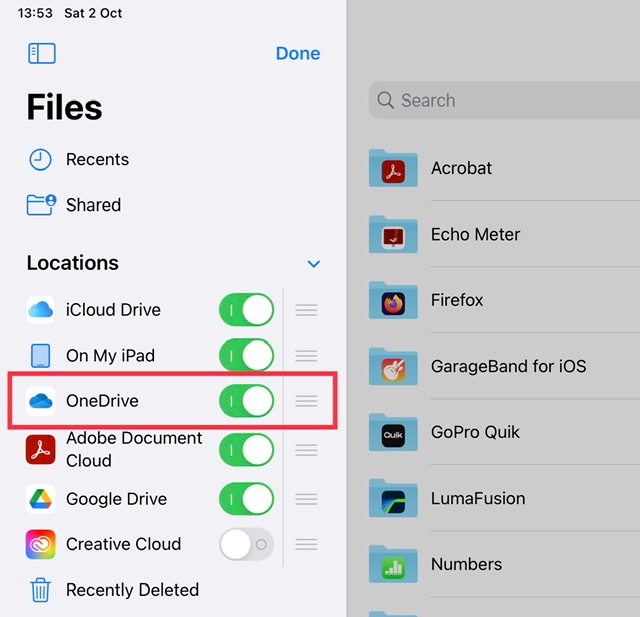Enable the Creative Cloud switch
The width and height of the screenshot is (640, 617).
(247, 544)
